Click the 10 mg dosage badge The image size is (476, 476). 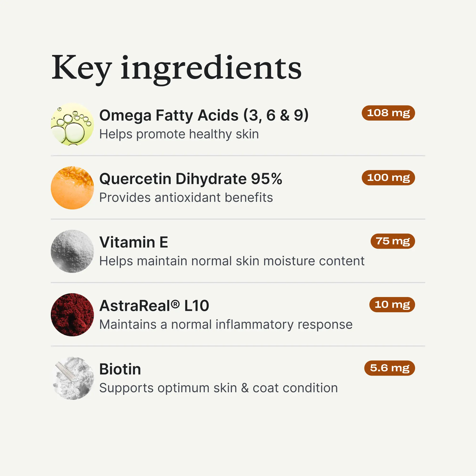[392, 305]
